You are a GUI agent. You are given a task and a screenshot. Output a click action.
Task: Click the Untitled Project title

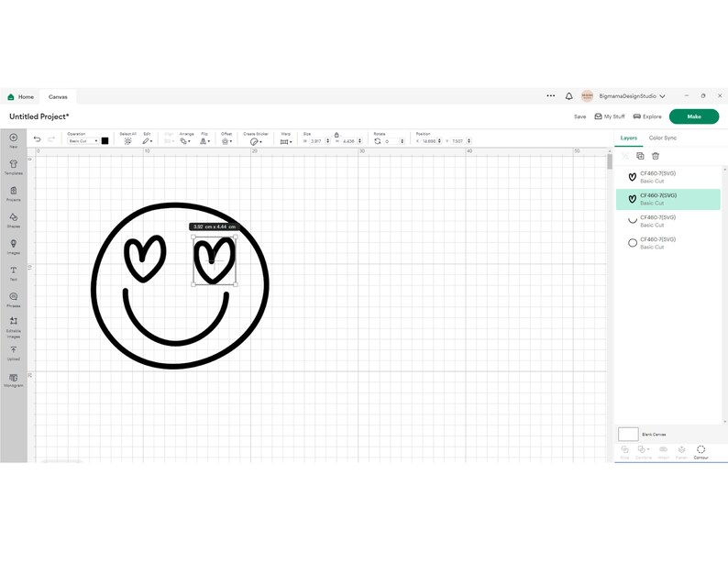tap(39, 116)
